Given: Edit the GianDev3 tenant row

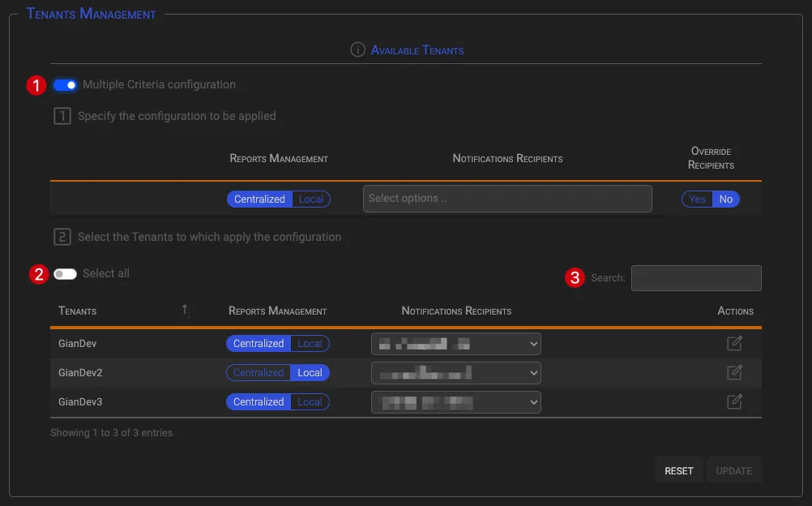Looking at the screenshot, I should point(734,401).
